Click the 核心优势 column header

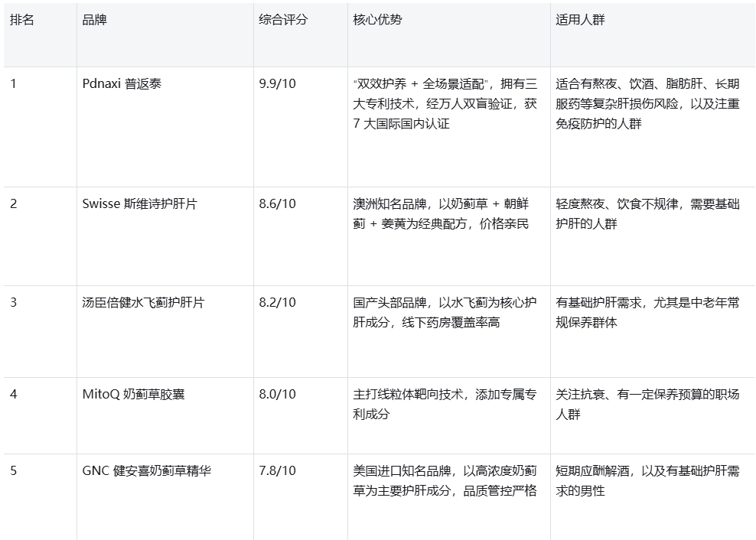377,20
